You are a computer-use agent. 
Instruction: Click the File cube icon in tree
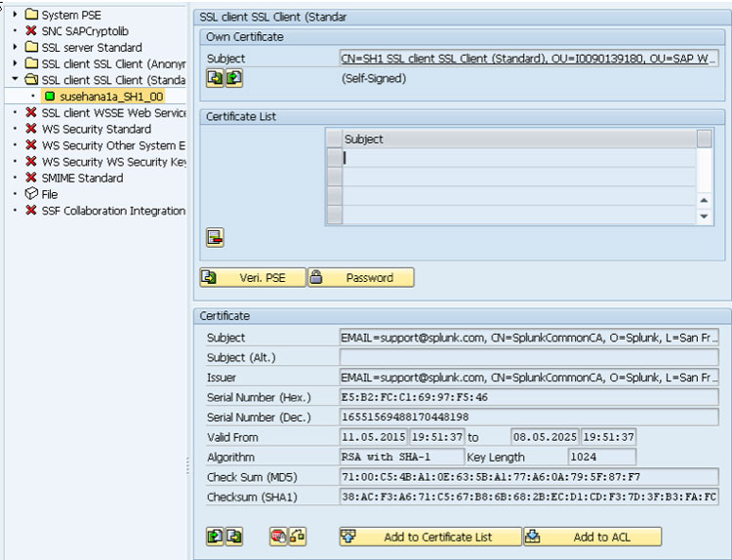(x=31, y=194)
